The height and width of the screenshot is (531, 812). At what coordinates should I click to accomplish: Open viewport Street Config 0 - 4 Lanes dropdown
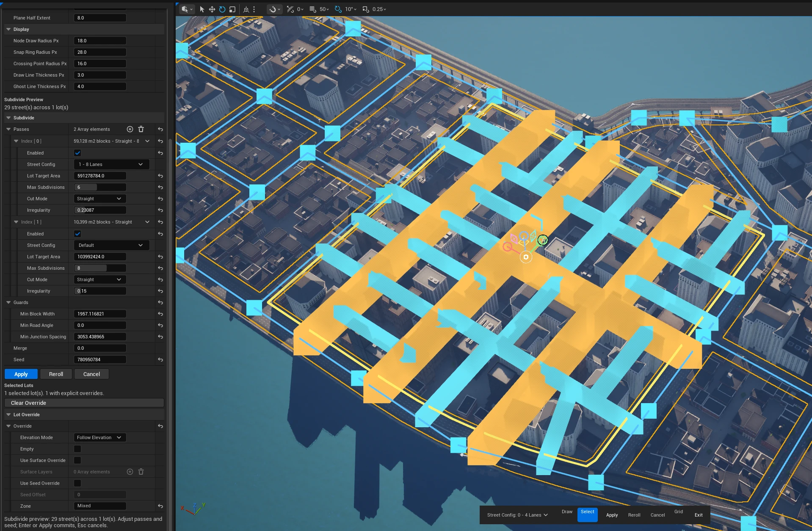pos(517,515)
